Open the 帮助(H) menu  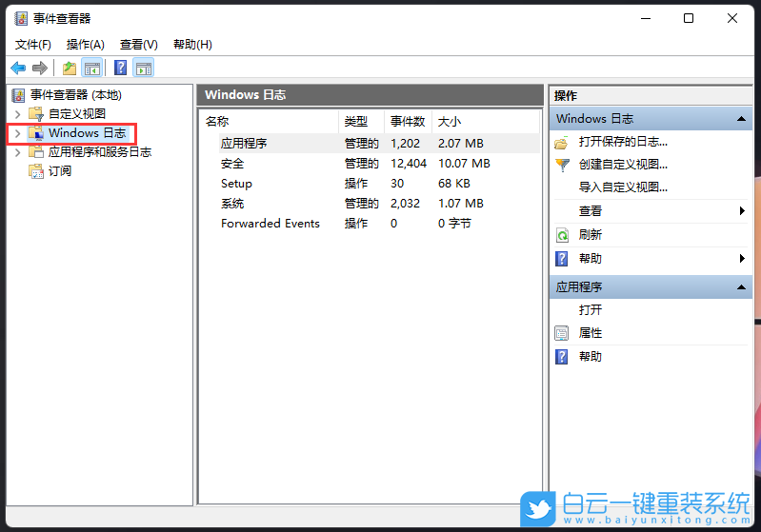[x=192, y=45]
